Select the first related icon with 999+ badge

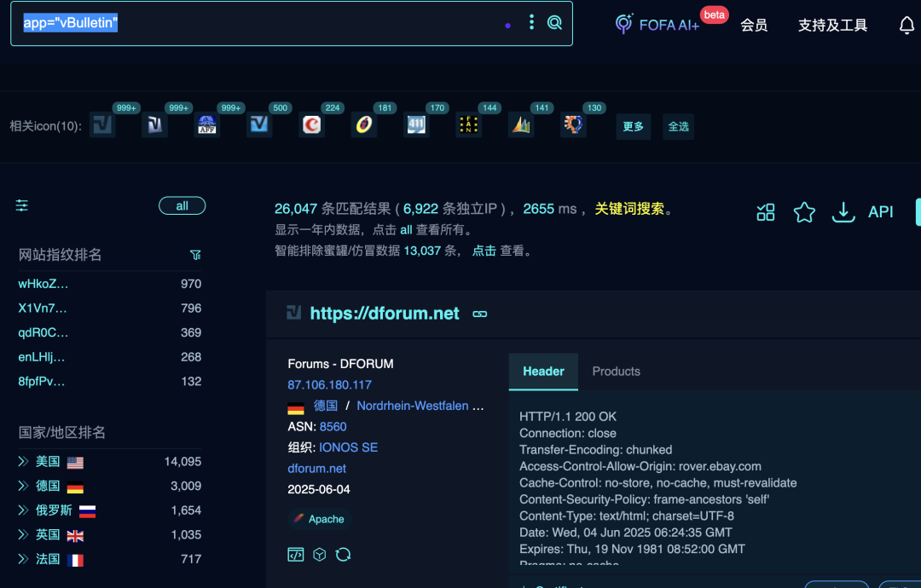[103, 124]
